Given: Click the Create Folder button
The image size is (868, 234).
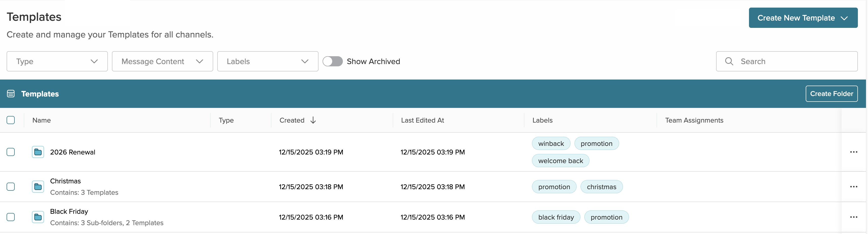Looking at the screenshot, I should point(831,94).
